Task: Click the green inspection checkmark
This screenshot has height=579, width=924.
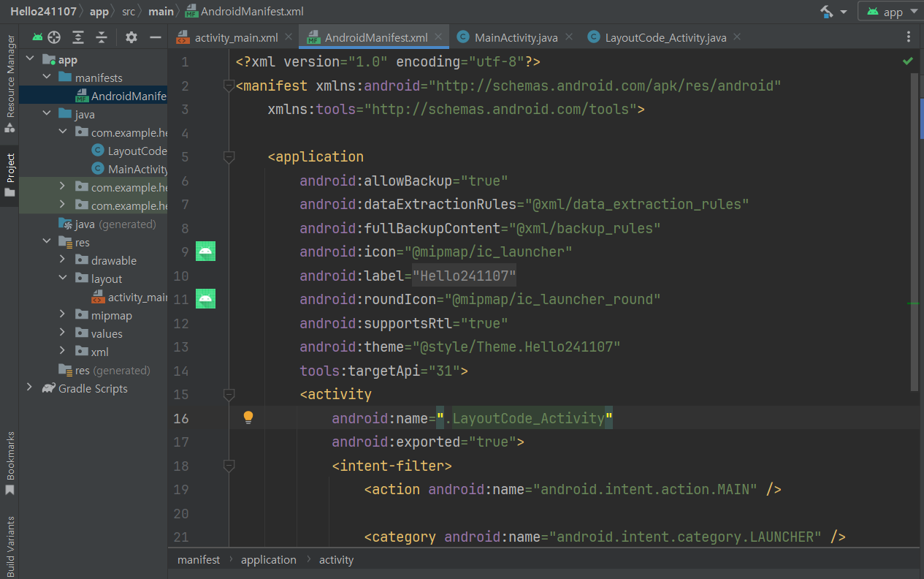Action: pos(908,61)
